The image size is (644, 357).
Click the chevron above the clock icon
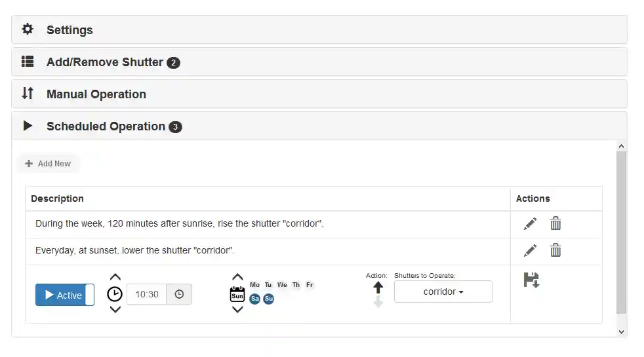115,277
